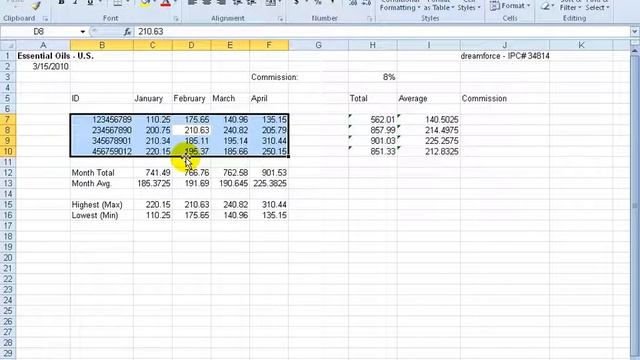Image resolution: width=640 pixels, height=360 pixels.
Task: Select column K header
Action: pos(581,45)
